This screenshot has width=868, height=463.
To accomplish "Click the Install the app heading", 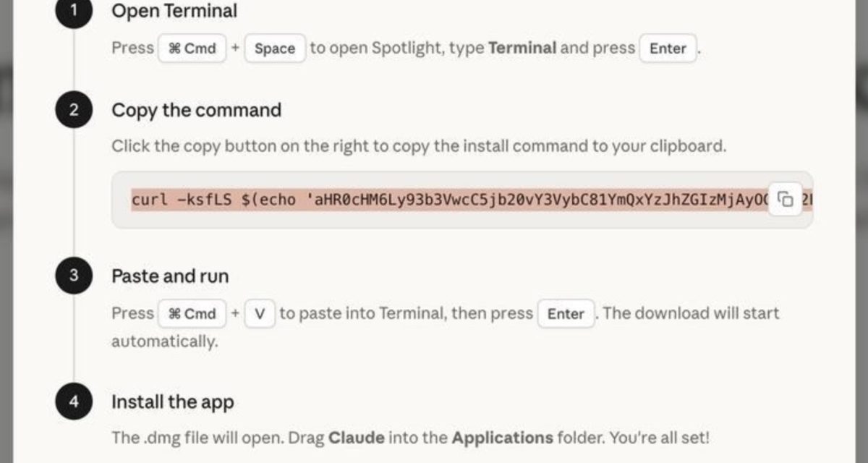I will point(172,402).
